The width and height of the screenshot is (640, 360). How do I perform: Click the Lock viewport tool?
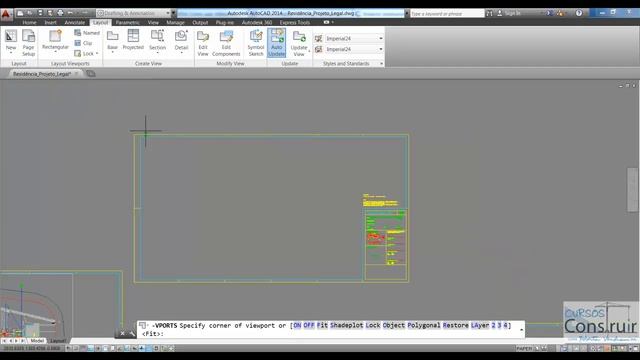(84, 53)
